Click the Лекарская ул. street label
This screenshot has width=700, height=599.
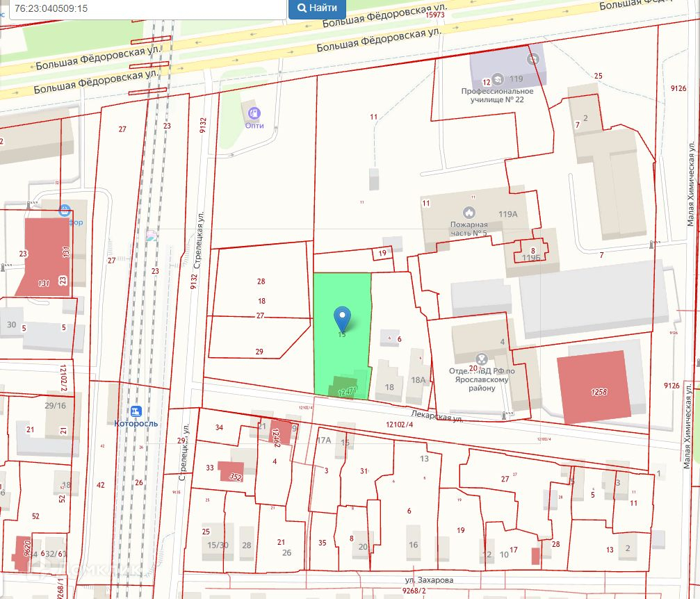(x=437, y=416)
